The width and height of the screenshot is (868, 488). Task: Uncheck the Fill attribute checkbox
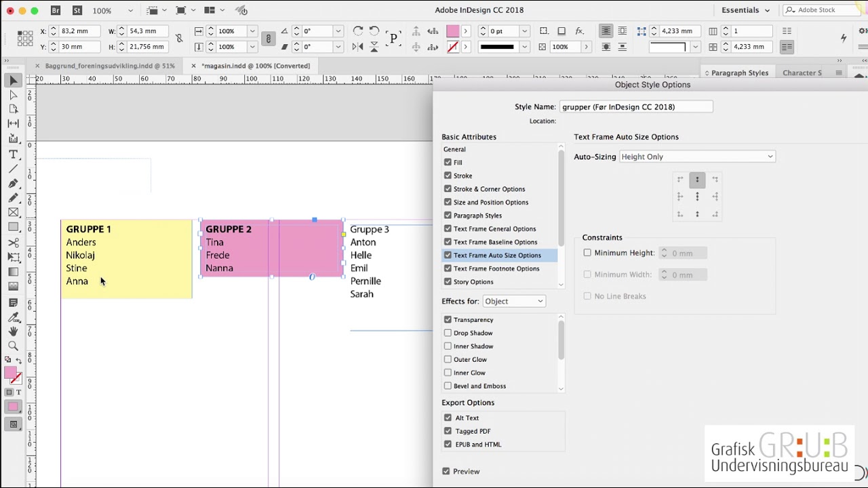[x=448, y=162]
